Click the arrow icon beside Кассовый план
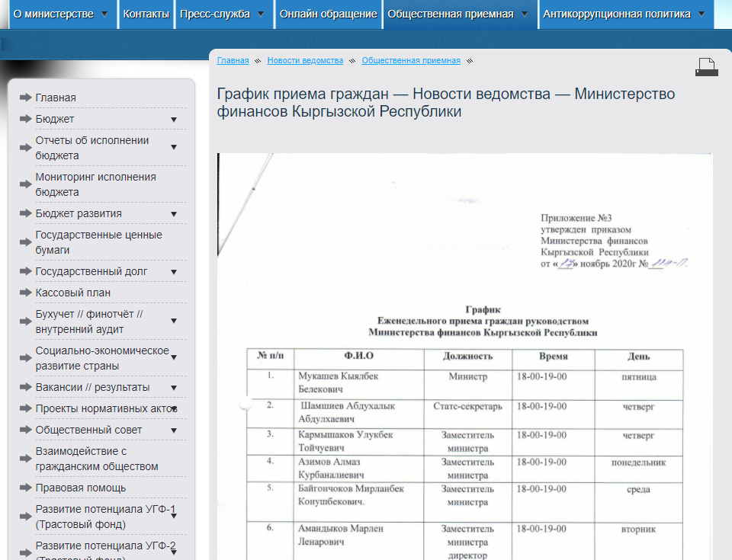Screen dimensions: 732x560 point(24,293)
